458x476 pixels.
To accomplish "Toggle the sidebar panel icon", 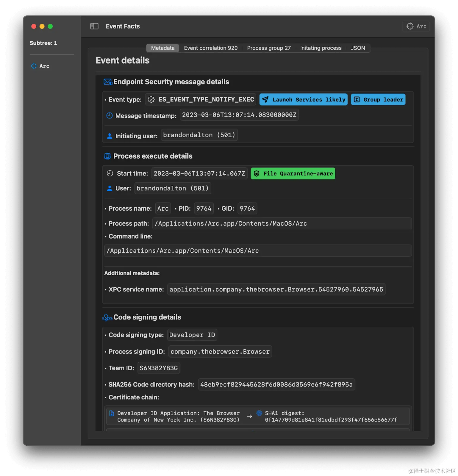I will click(94, 26).
